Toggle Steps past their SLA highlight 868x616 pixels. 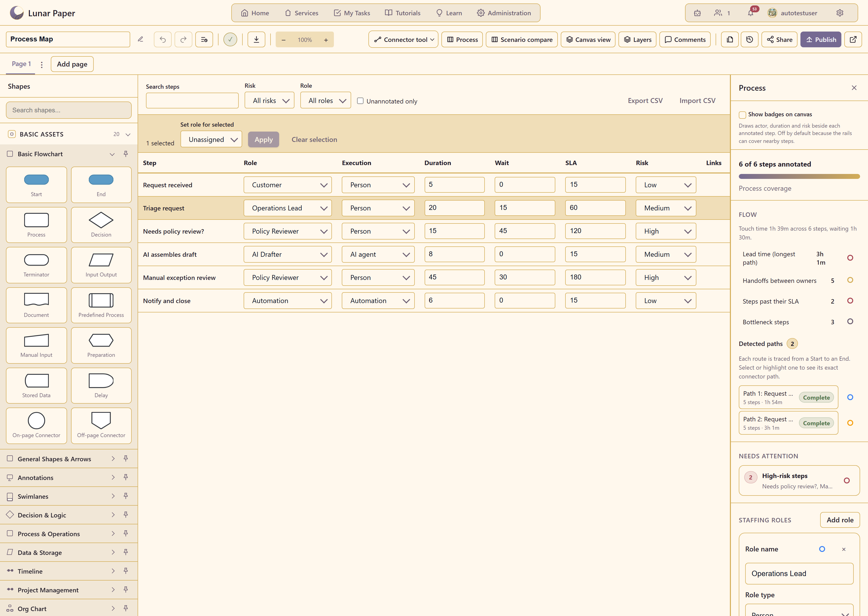850,301
